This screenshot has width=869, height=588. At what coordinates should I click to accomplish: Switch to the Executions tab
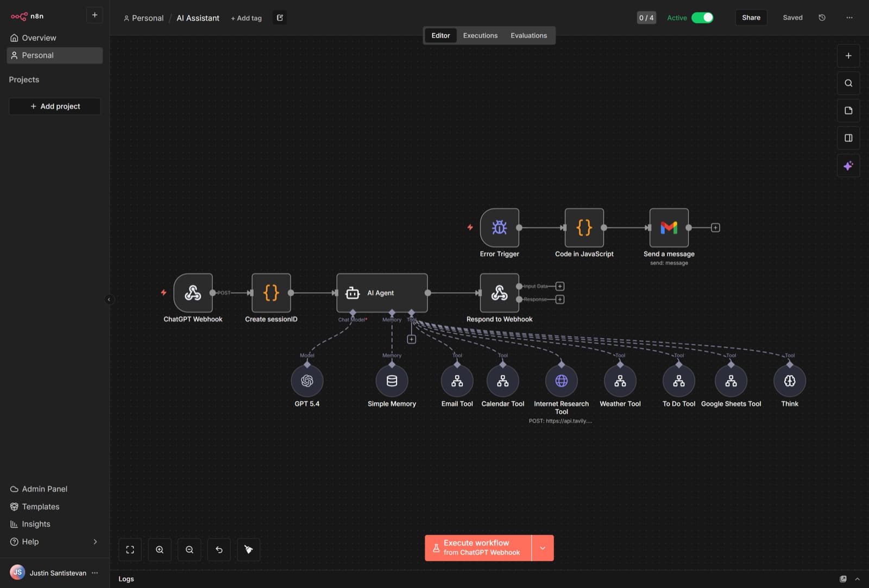tap(480, 35)
